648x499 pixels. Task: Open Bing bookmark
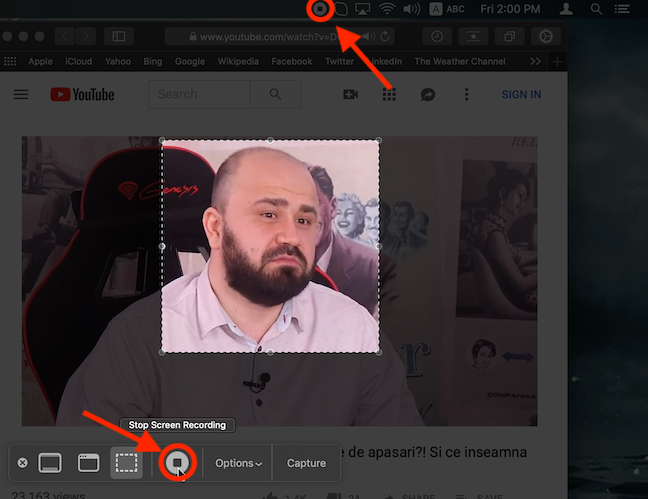coord(152,62)
